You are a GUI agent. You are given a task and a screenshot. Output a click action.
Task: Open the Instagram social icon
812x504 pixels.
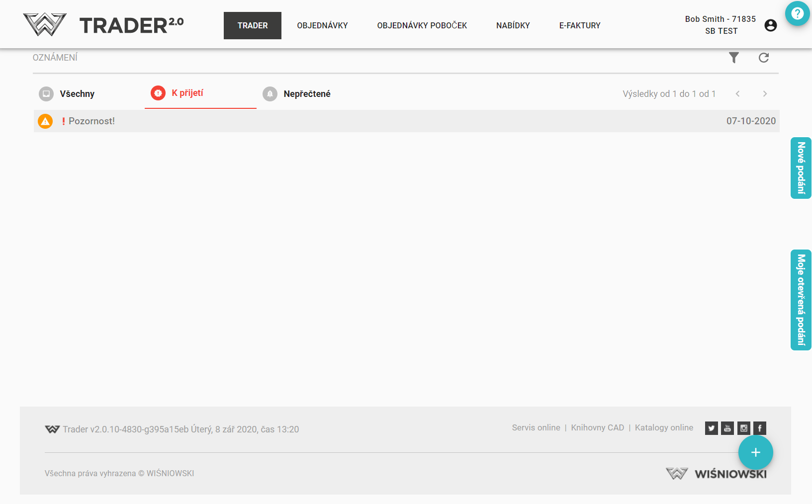tap(743, 428)
